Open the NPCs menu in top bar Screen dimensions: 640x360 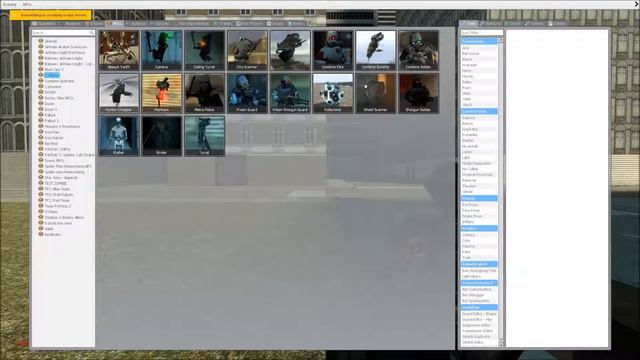(x=27, y=4)
